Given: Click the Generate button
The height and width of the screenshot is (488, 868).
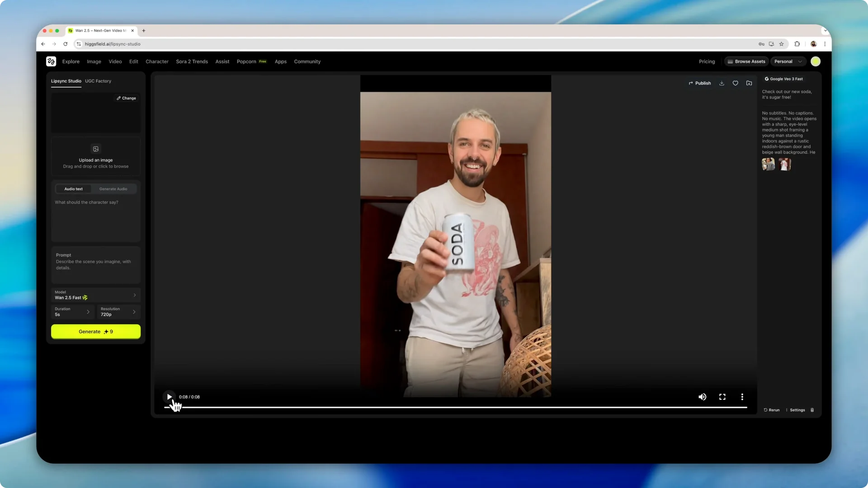Looking at the screenshot, I should click(x=95, y=331).
